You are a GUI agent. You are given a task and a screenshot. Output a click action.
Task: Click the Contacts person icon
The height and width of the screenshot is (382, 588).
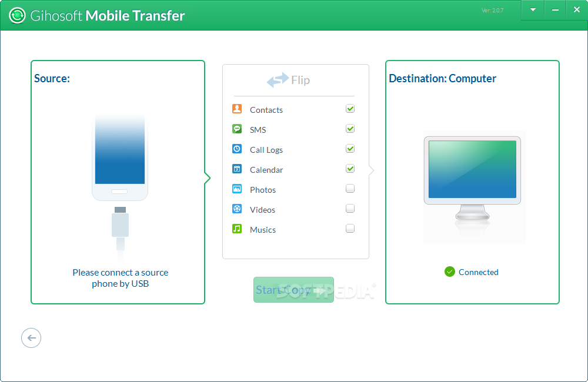(x=237, y=109)
